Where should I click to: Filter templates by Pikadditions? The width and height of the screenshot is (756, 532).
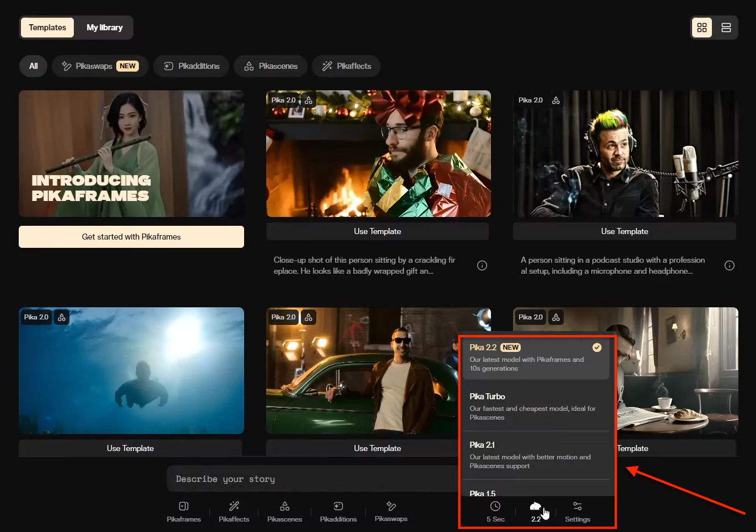coord(191,66)
